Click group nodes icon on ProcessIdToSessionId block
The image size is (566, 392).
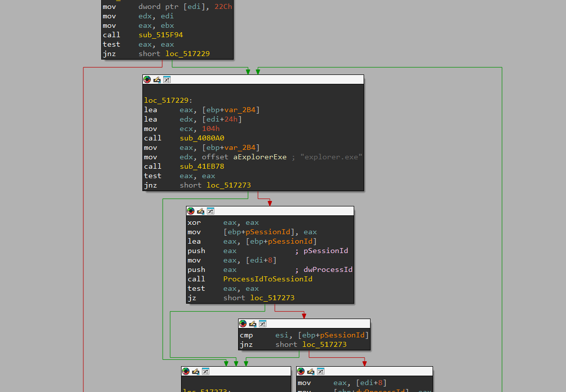pos(210,211)
